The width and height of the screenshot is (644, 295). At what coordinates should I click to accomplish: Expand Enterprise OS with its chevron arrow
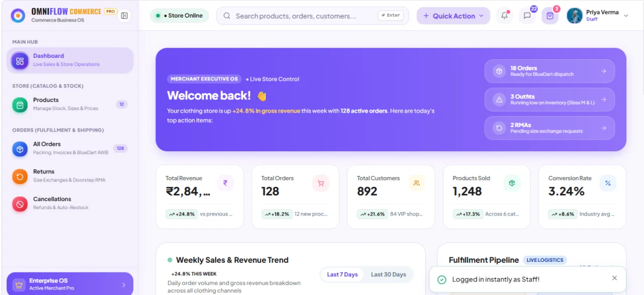[x=124, y=285]
